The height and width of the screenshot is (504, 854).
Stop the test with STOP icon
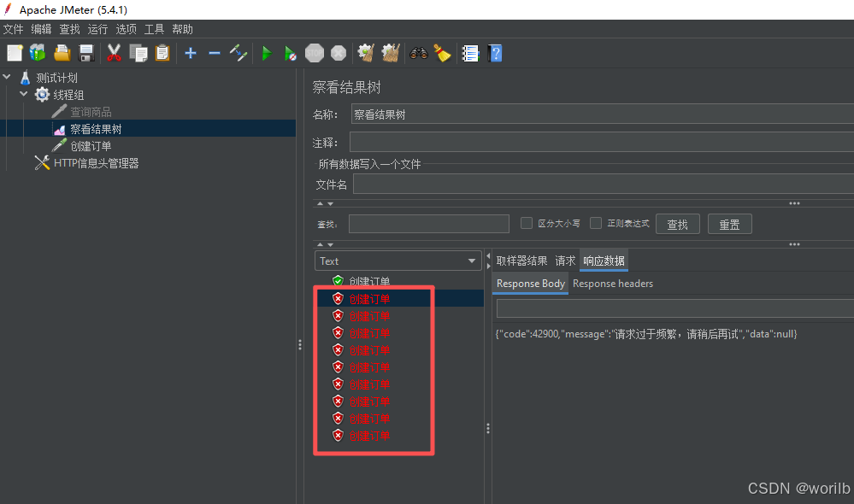pos(315,53)
